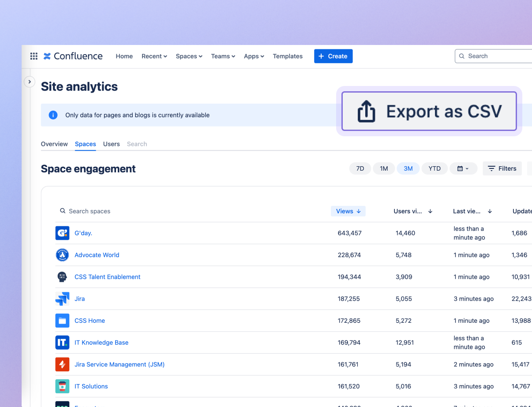Select the YTD time range
The width and height of the screenshot is (532, 407).
tap(434, 168)
